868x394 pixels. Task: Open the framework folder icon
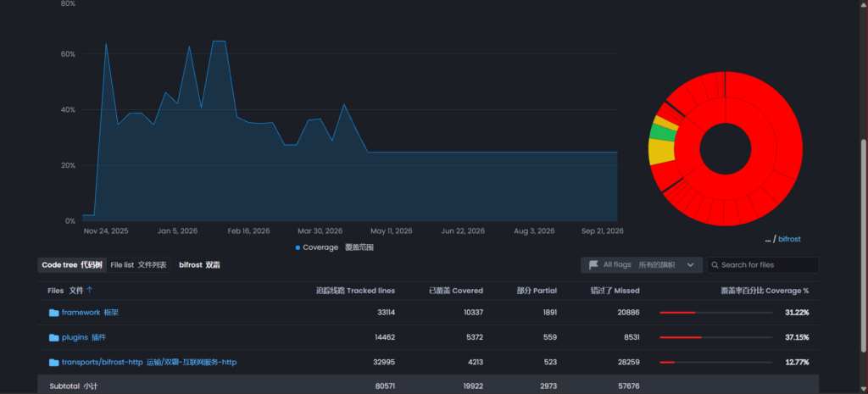tap(53, 313)
